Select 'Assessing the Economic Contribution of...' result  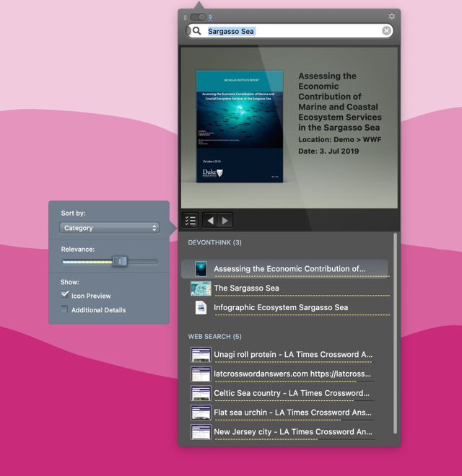(x=284, y=269)
